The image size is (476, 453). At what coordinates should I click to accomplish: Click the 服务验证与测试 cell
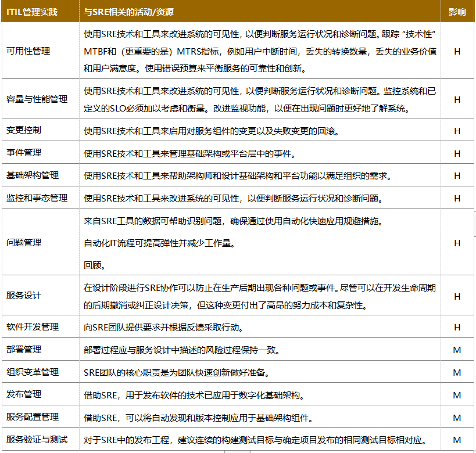pyautogui.click(x=37, y=440)
